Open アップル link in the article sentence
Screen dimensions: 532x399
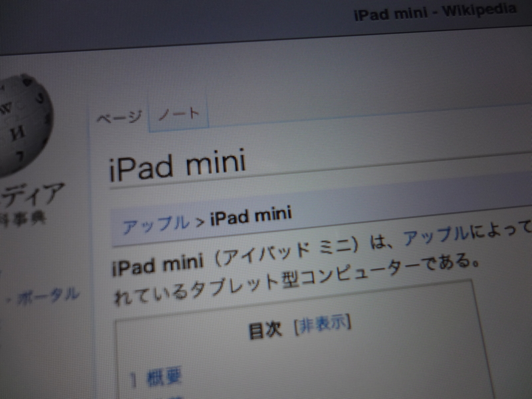436,235
